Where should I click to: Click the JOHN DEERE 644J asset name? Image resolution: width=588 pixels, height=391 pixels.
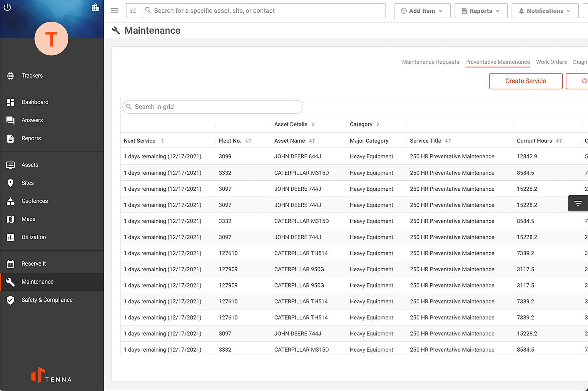(x=298, y=157)
